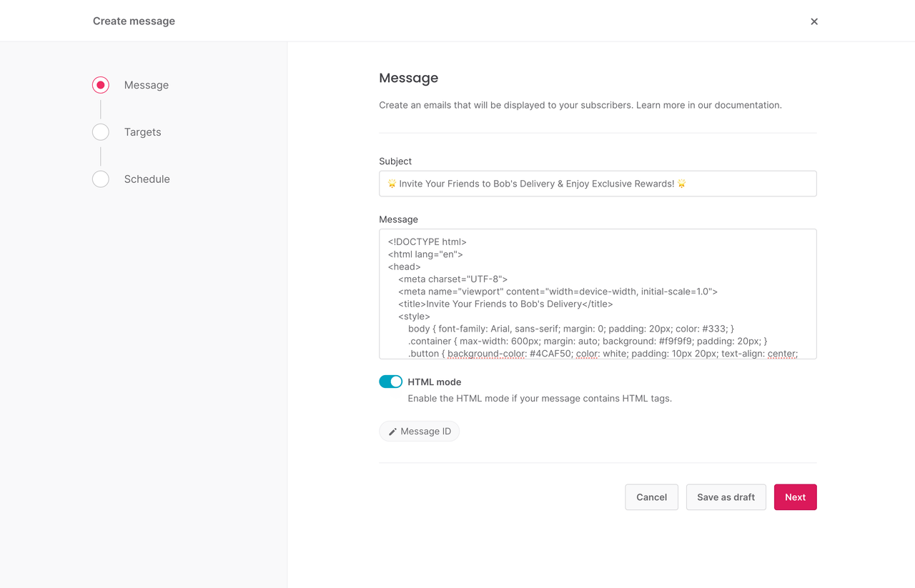The image size is (915, 588).
Task: Click the star emoji starting the subject
Action: (x=392, y=184)
